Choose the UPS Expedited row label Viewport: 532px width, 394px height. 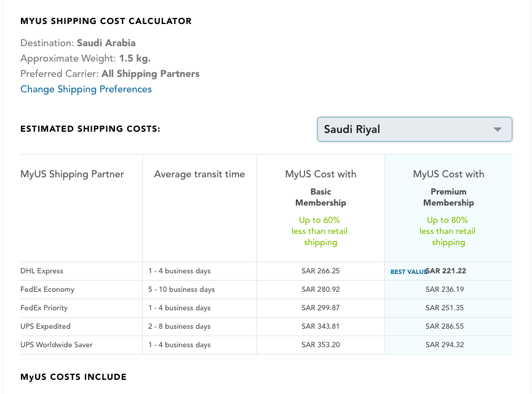pyautogui.click(x=46, y=326)
